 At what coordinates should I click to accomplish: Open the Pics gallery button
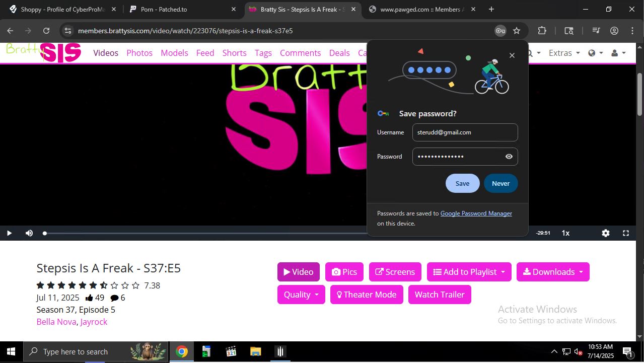(344, 272)
